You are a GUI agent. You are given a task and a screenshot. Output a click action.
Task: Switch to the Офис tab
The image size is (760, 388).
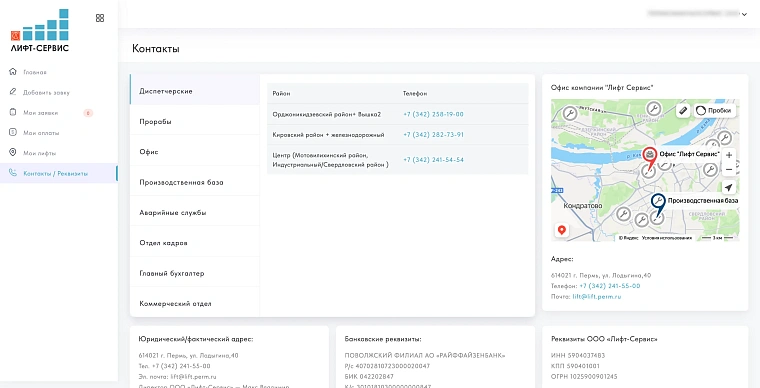(x=195, y=150)
